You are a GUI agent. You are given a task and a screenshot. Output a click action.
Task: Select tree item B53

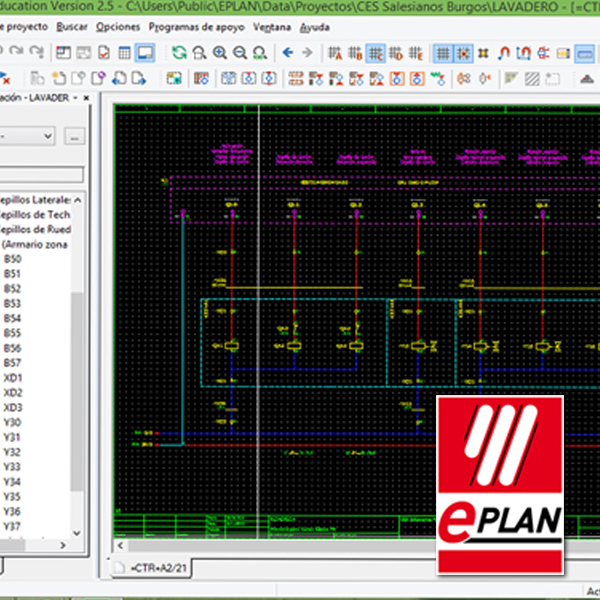click(13, 304)
